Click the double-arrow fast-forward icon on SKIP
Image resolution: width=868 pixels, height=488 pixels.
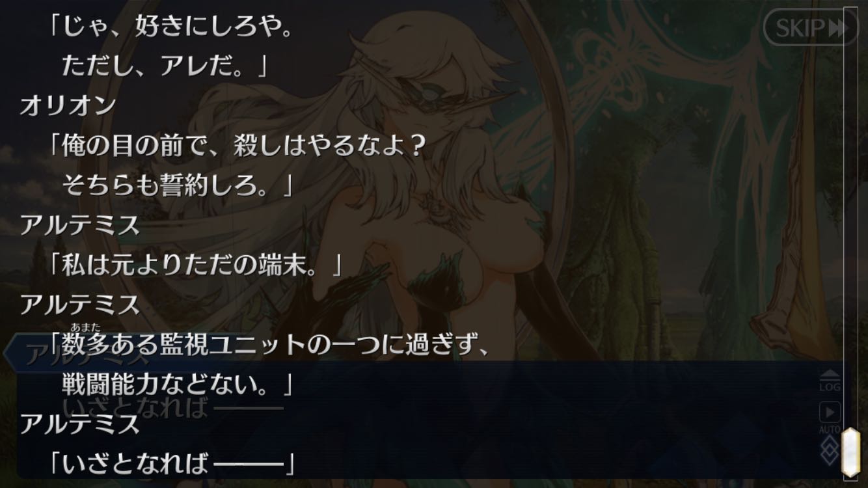[x=838, y=28]
